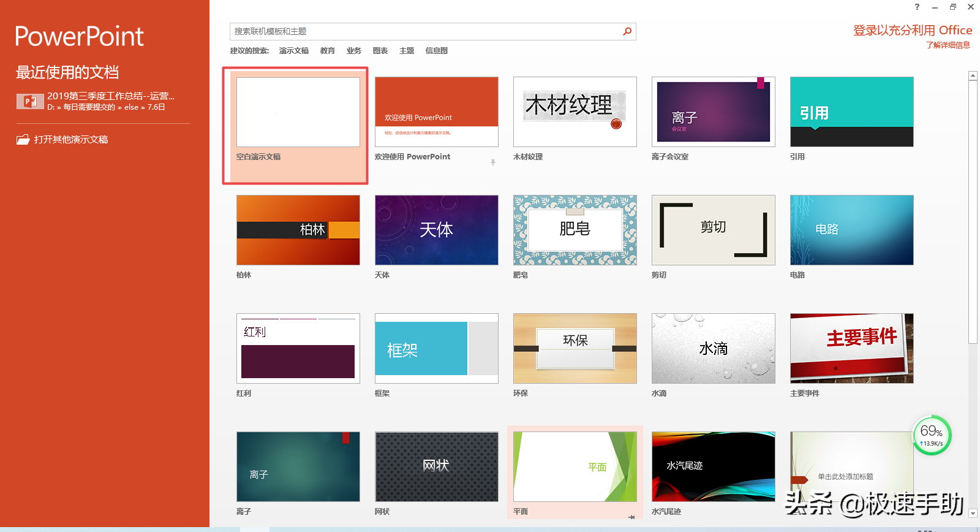Pin the 平面 template to the list
980x532 pixels.
tap(631, 517)
